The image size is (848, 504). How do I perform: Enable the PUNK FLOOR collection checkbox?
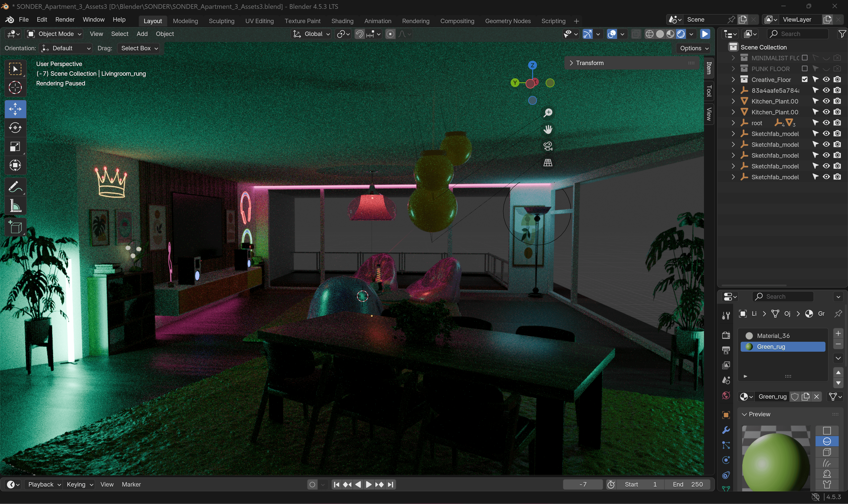pyautogui.click(x=804, y=69)
